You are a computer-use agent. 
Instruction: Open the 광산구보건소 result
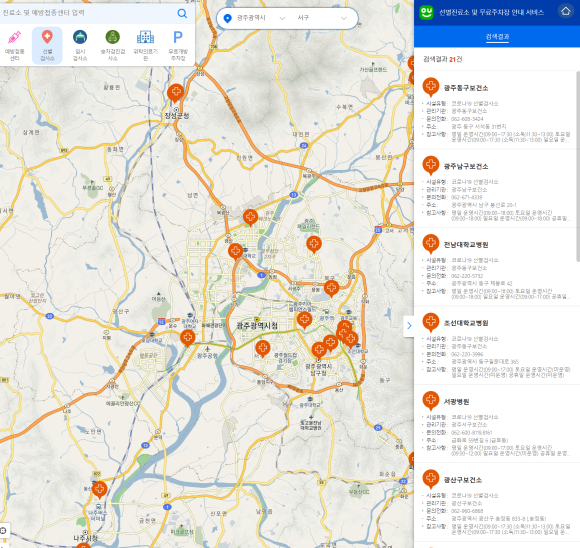click(497, 502)
